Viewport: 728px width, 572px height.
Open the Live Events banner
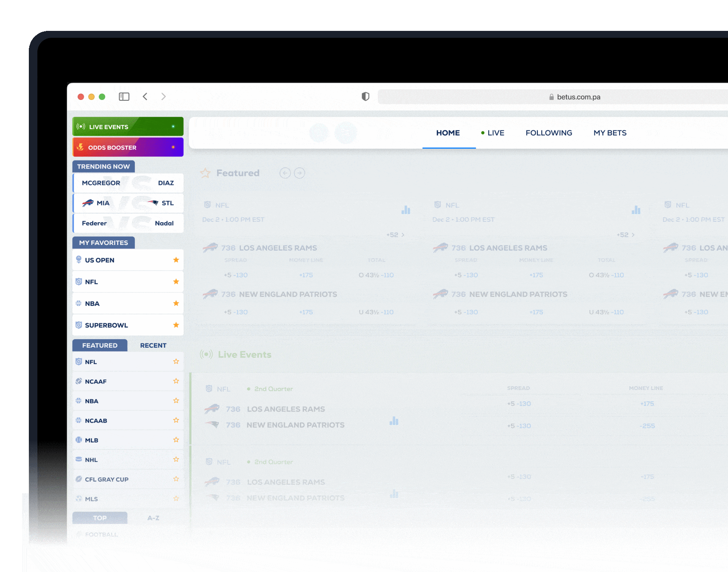pyautogui.click(x=128, y=127)
